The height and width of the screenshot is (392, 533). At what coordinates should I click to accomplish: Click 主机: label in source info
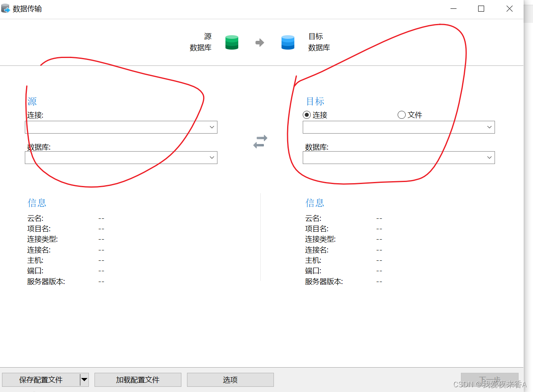(35, 260)
